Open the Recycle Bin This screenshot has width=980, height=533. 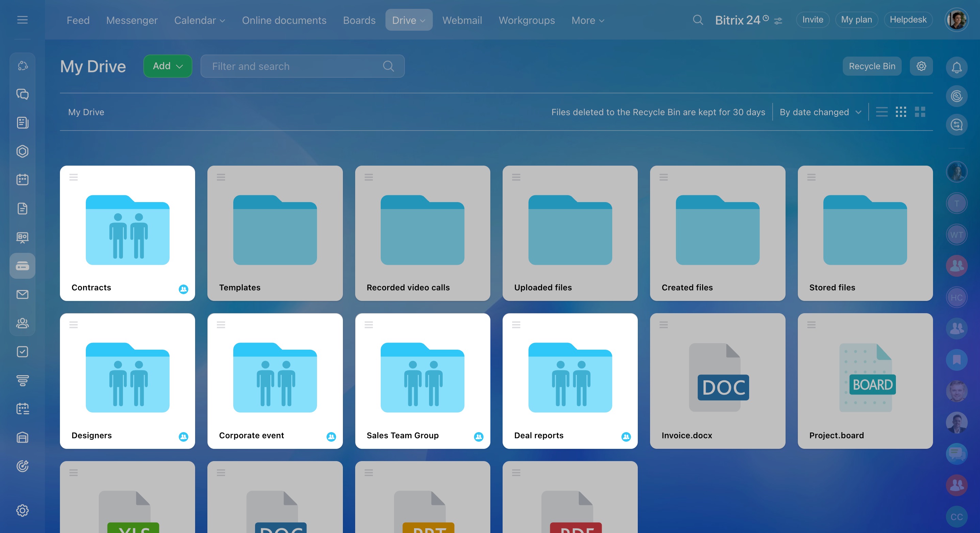(872, 66)
